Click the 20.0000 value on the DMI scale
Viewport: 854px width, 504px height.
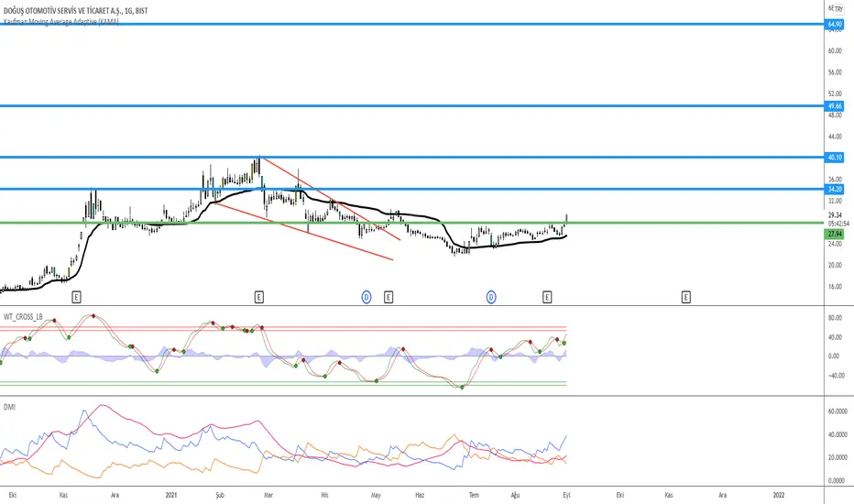(838, 457)
